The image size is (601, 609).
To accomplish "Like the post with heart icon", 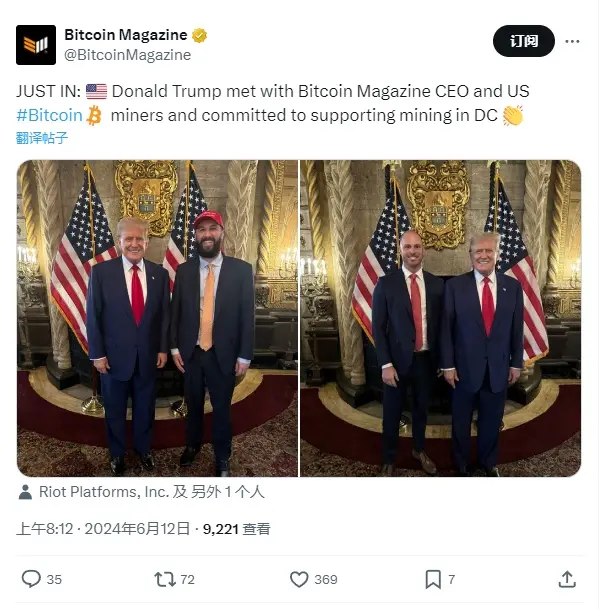I will tap(299, 579).
